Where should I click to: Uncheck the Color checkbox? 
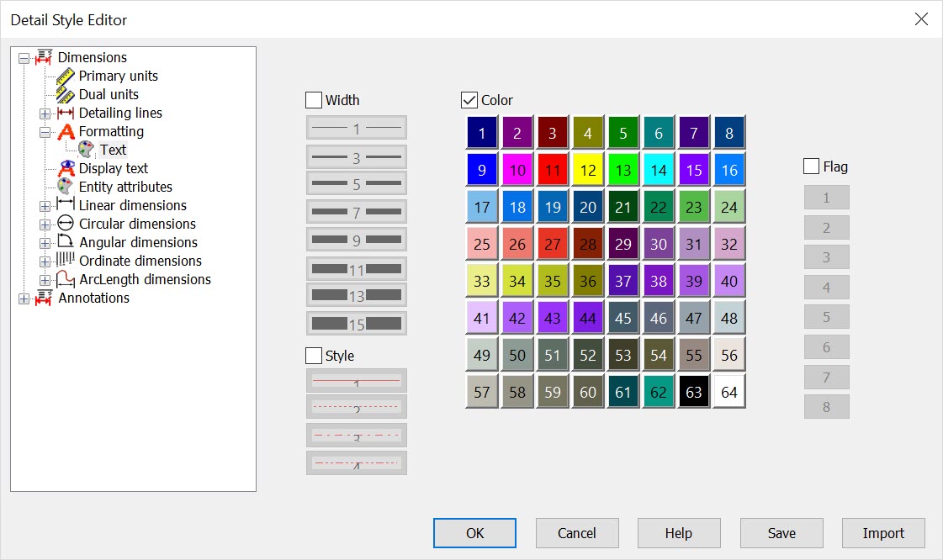469,99
